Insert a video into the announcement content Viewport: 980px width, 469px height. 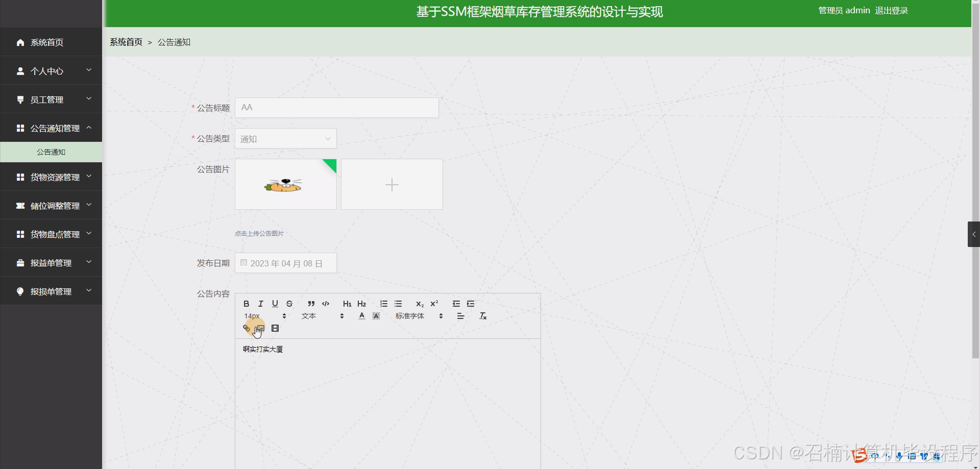pos(275,328)
